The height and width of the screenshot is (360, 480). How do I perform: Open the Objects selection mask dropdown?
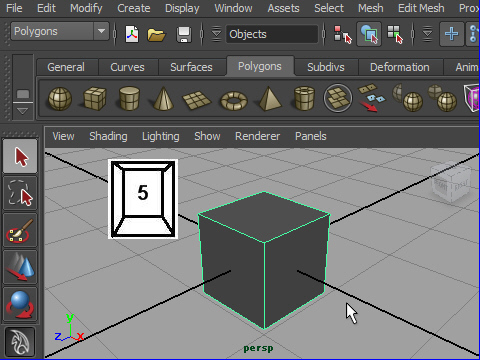(x=272, y=34)
